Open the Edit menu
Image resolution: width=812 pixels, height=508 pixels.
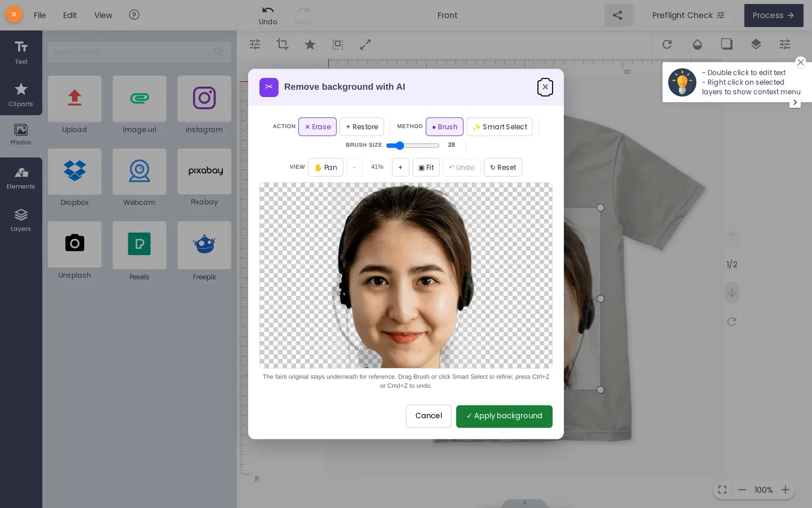pos(70,15)
